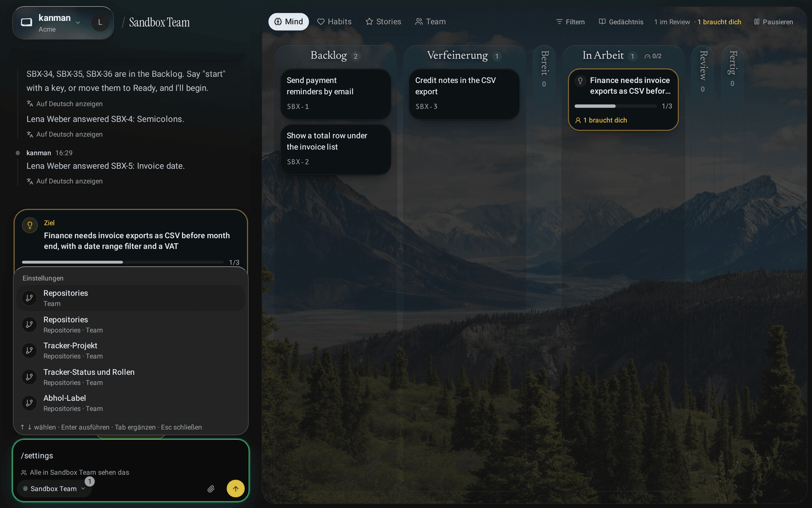Click branch icon beside Tracker-Projekt
This screenshot has width=812, height=508.
(29, 351)
